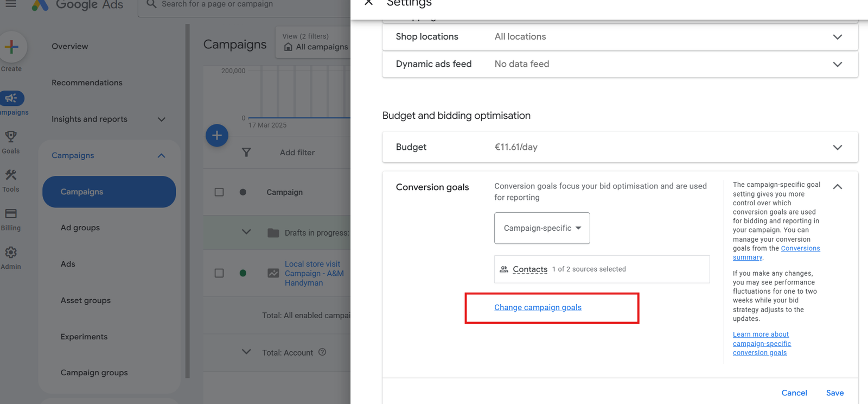
Task: Open the Local store visit campaign link
Action: click(314, 274)
